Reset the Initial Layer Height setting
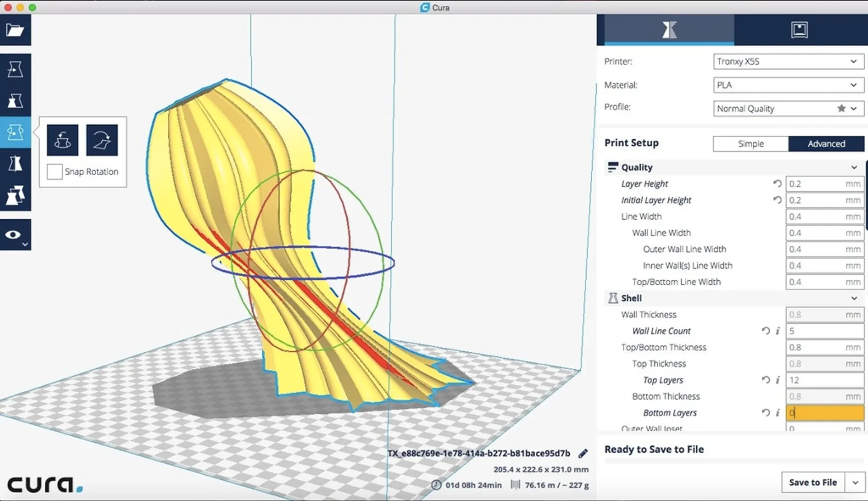The width and height of the screenshot is (868, 501). pos(777,200)
